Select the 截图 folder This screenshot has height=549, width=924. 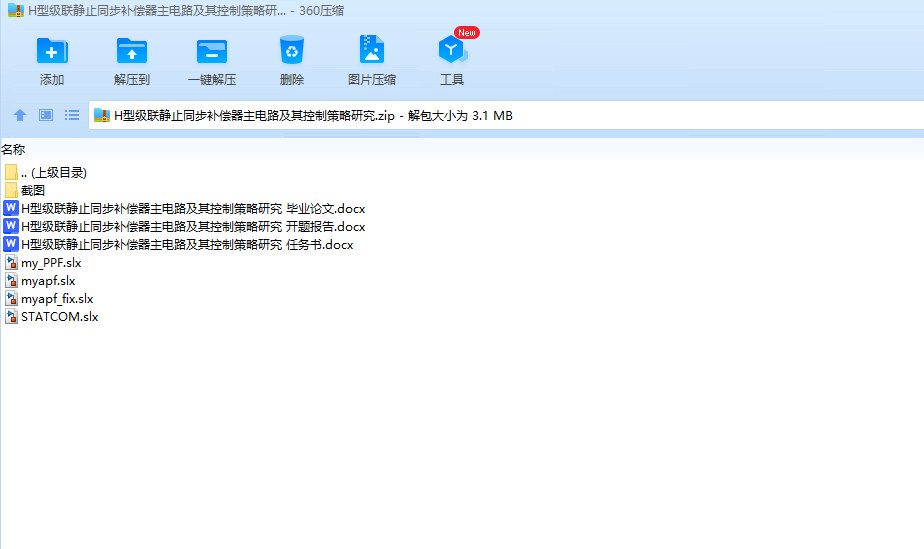click(32, 190)
